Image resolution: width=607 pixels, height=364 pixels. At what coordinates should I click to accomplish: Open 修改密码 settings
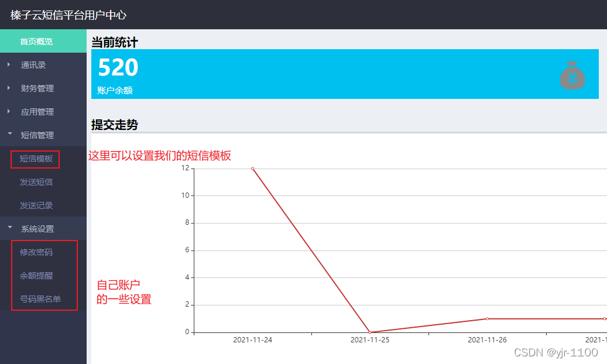(x=36, y=252)
